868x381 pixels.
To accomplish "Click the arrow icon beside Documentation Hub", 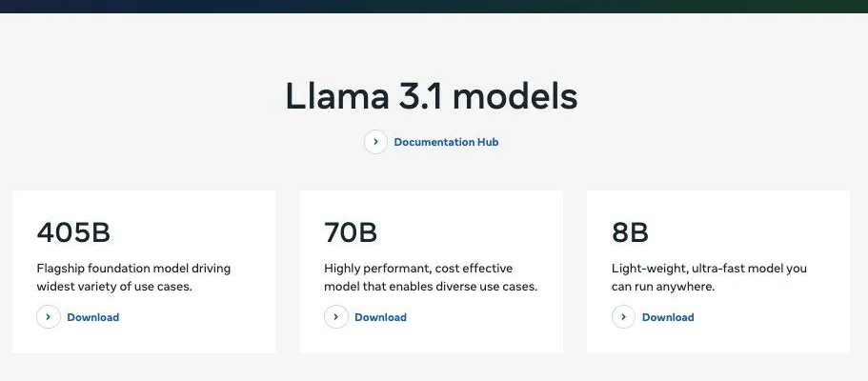I will 375,142.
